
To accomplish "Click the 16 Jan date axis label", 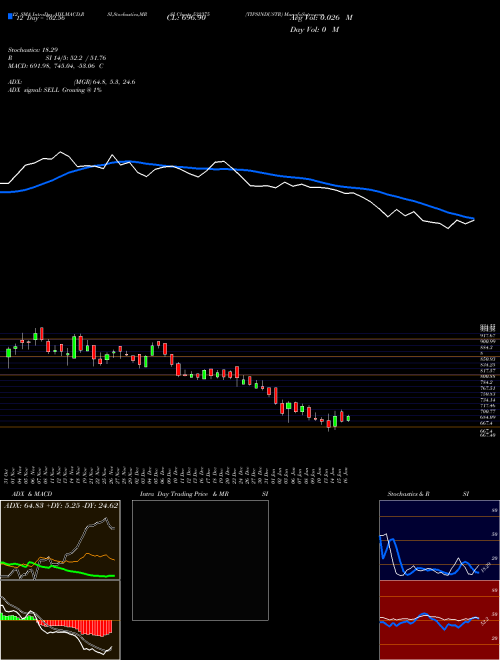I will (348, 475).
